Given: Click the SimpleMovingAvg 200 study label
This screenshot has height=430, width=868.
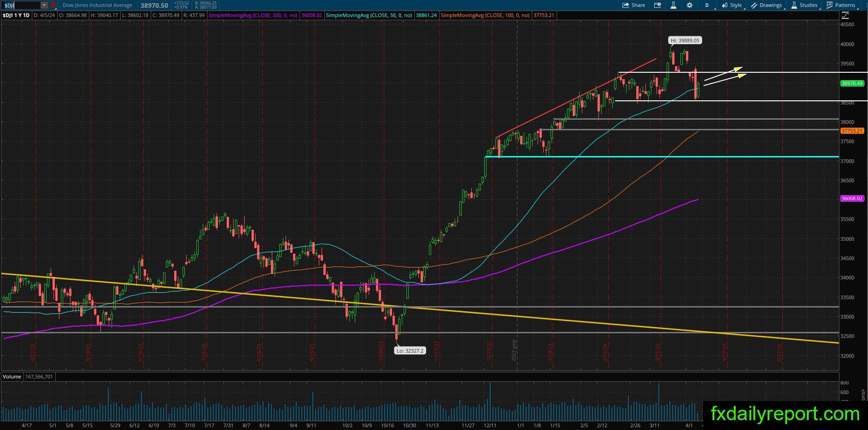Looking at the screenshot, I should coord(253,15).
